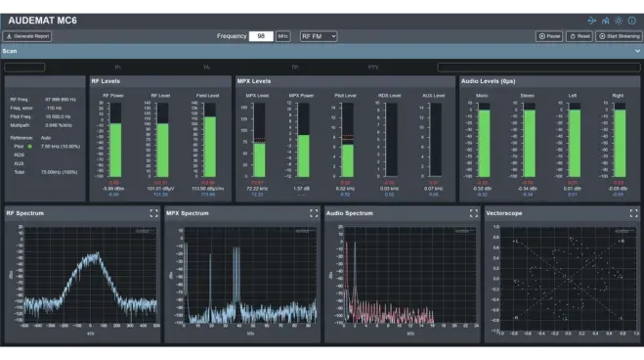The height and width of the screenshot is (360, 644).
Task: Expand the Scan section chevron
Action: (637, 51)
